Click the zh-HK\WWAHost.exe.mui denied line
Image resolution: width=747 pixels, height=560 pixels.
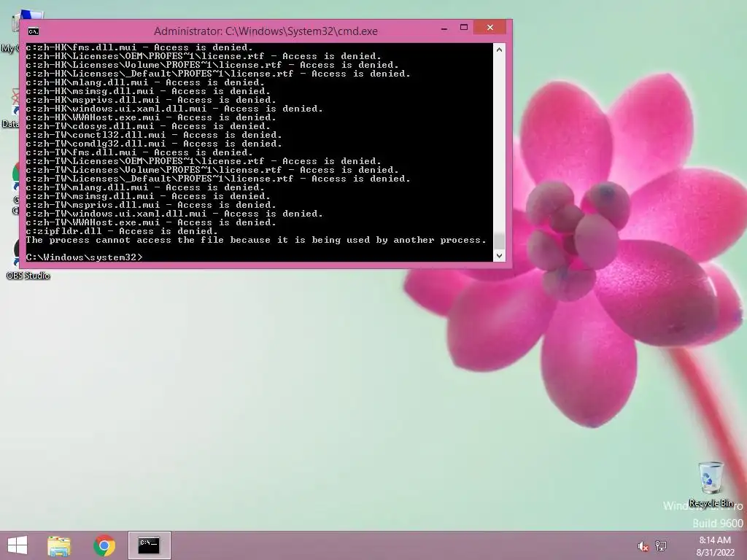[150, 117]
